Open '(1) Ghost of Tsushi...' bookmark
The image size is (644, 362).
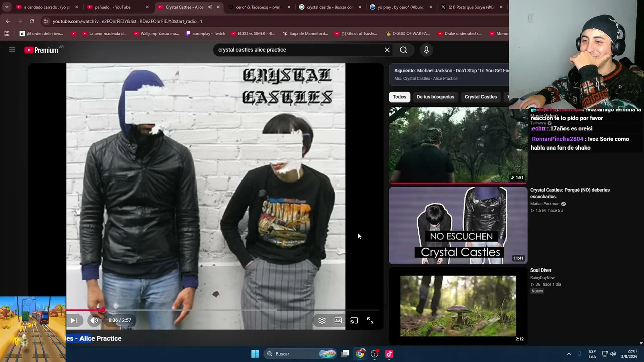(355, 34)
